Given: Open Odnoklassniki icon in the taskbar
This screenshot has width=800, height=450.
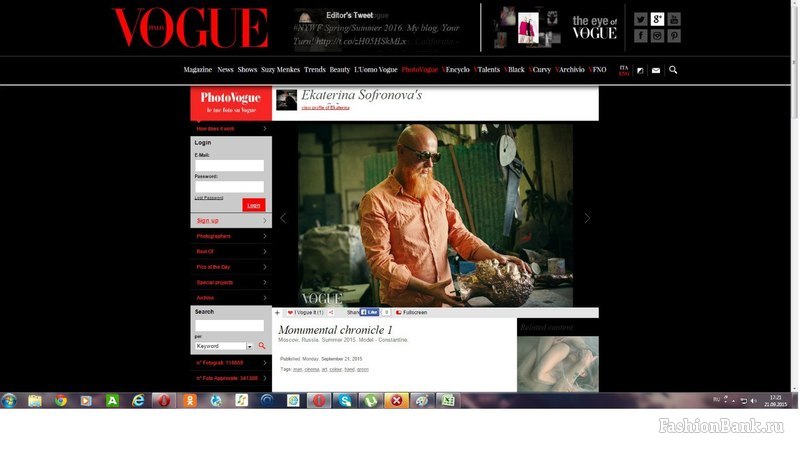Looking at the screenshot, I should click(190, 401).
